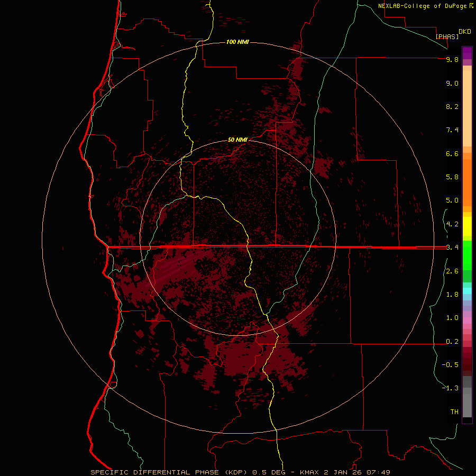
Task: Click the 2.6 scale label
Action: [452, 271]
